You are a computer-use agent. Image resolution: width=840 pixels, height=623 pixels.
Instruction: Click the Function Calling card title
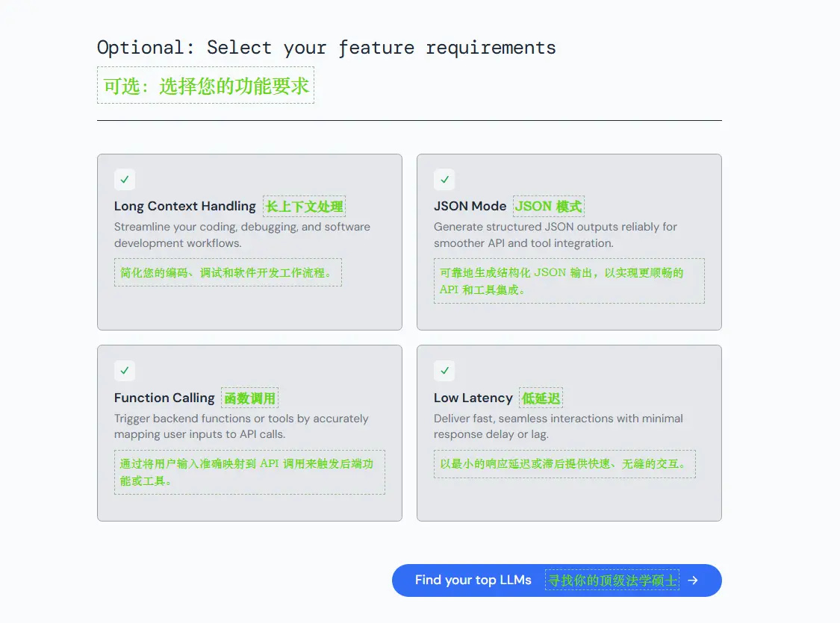[x=164, y=398]
